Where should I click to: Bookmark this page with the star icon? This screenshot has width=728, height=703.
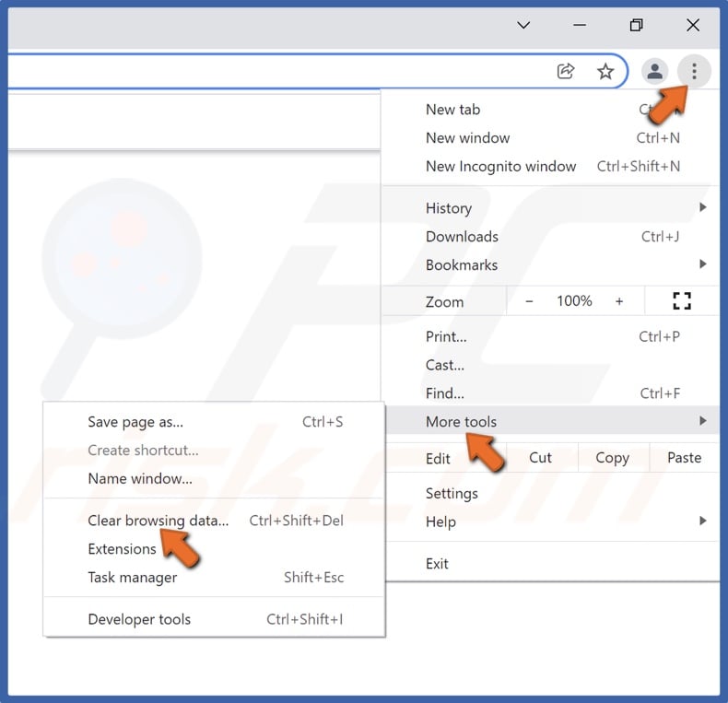tap(605, 72)
